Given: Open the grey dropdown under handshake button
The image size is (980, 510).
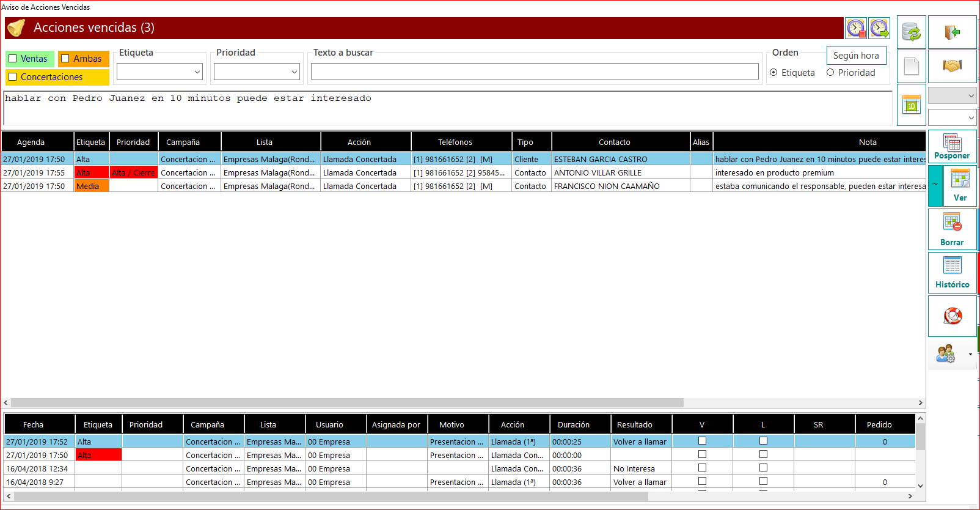Looking at the screenshot, I should point(952,95).
